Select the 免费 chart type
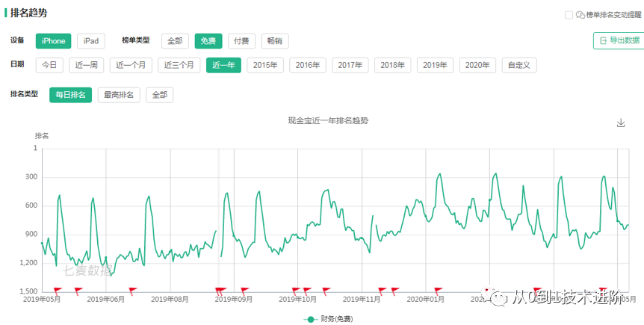Image resolution: width=644 pixels, height=325 pixels. click(208, 41)
